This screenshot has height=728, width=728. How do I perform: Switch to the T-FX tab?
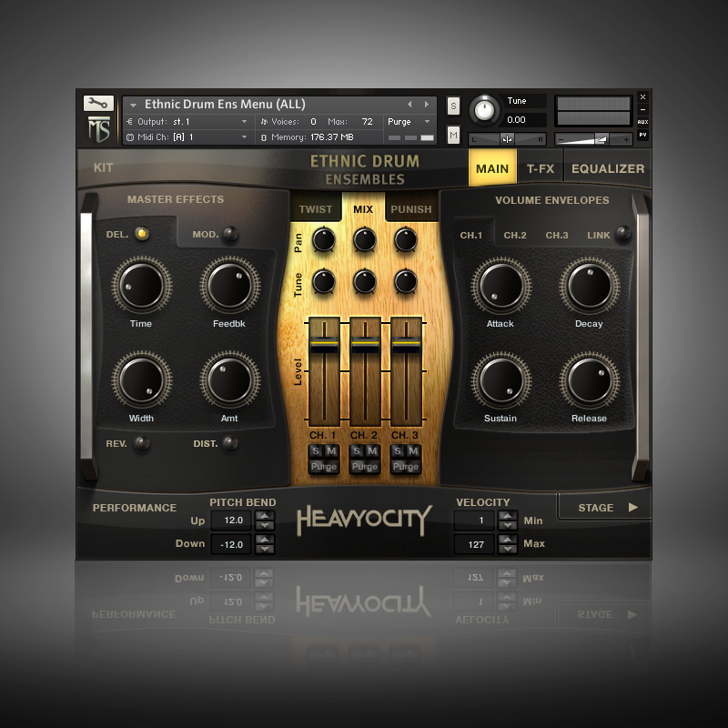541,168
